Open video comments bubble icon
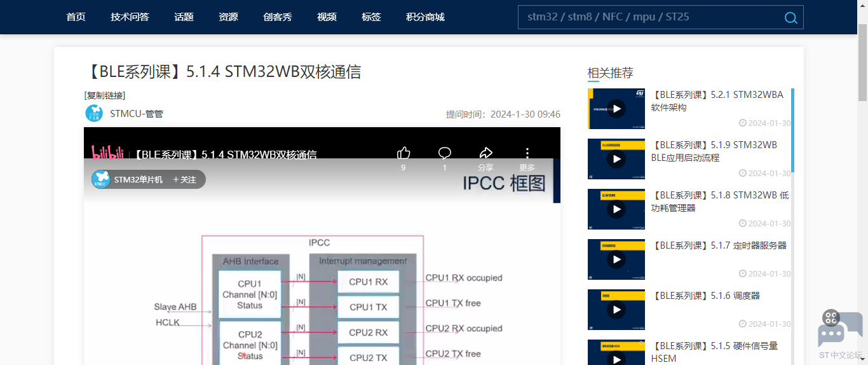Screen dimensions: 868x365 coord(445,153)
